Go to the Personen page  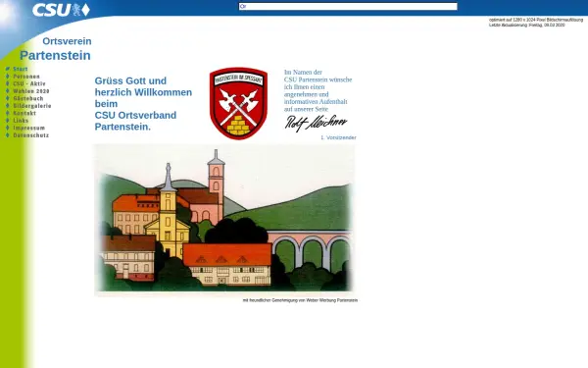click(x=26, y=77)
